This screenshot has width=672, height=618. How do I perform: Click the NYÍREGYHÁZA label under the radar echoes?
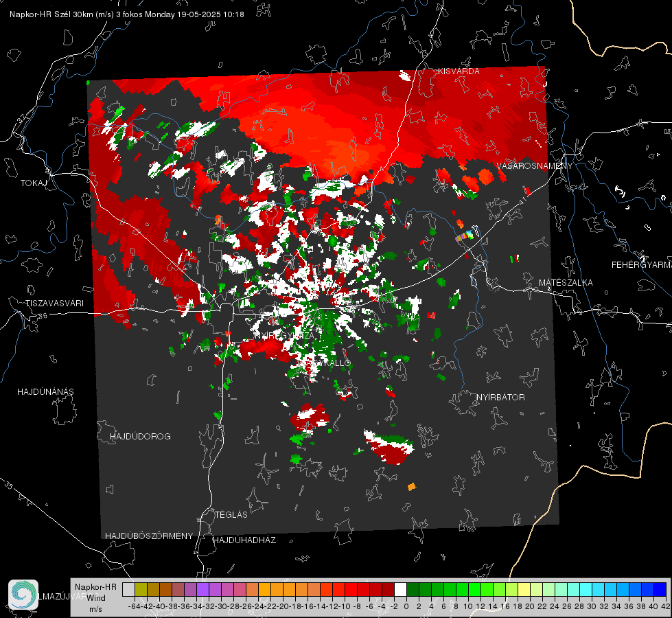tap(285, 335)
